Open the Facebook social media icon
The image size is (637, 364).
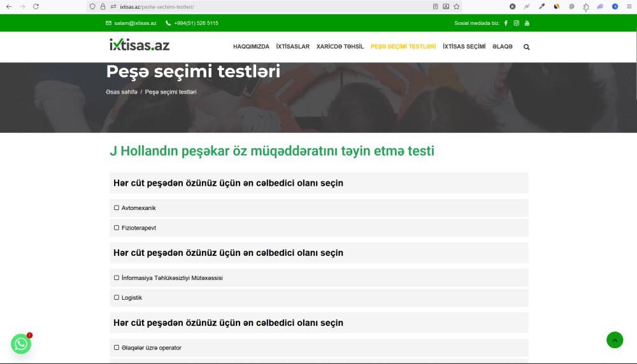[506, 23]
